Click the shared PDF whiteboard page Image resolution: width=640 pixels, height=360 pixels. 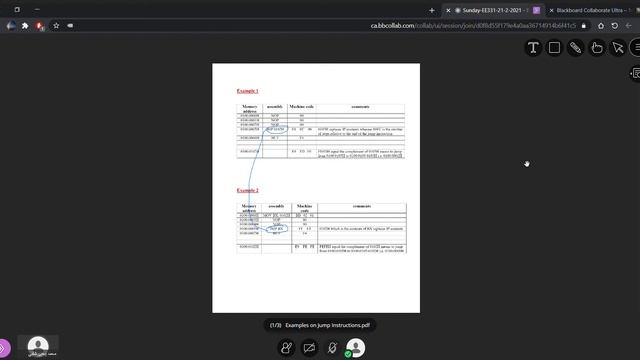pyautogui.click(x=316, y=188)
